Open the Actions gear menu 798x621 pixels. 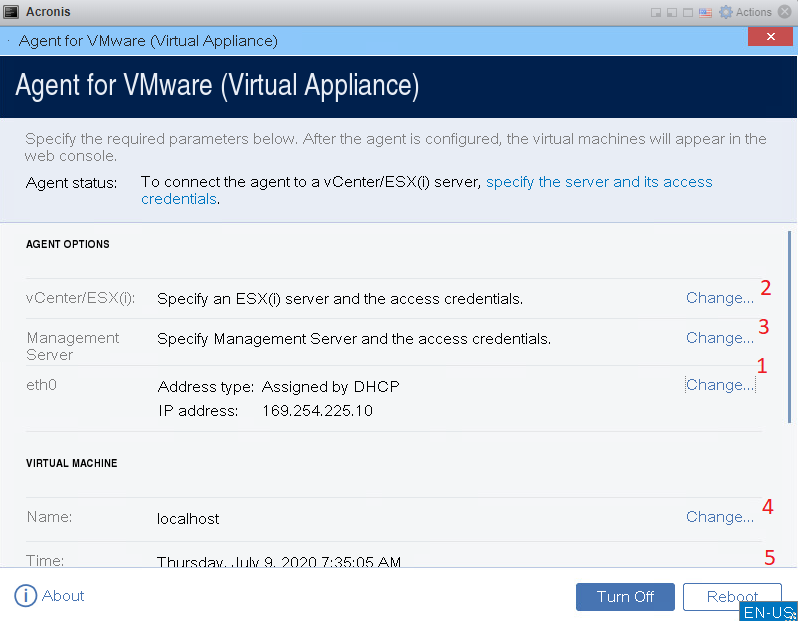[x=746, y=12]
